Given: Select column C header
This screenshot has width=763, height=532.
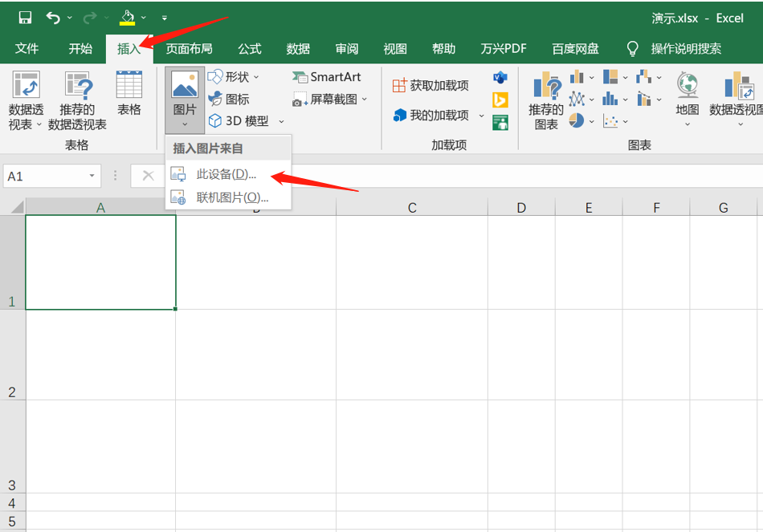Looking at the screenshot, I should pos(412,208).
